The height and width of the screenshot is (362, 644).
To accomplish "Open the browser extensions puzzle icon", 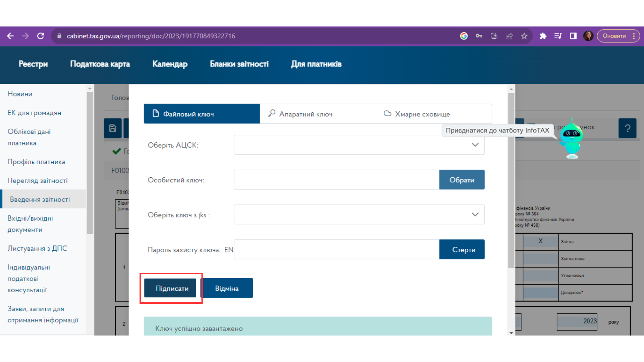I will click(543, 36).
